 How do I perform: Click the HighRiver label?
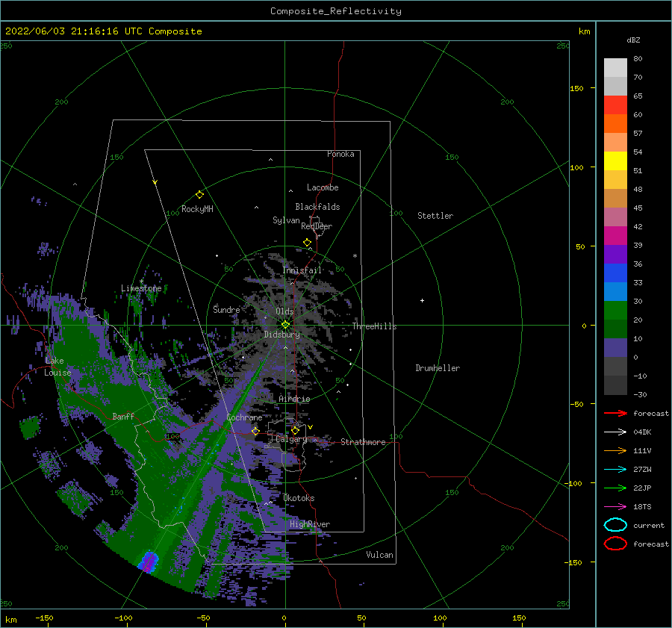click(x=310, y=524)
